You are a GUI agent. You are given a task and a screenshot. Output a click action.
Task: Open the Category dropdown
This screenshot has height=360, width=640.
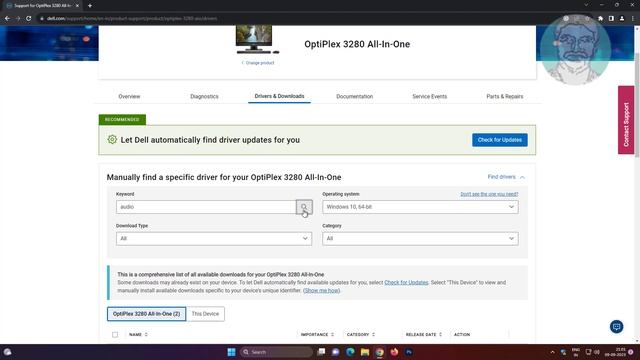[420, 238]
